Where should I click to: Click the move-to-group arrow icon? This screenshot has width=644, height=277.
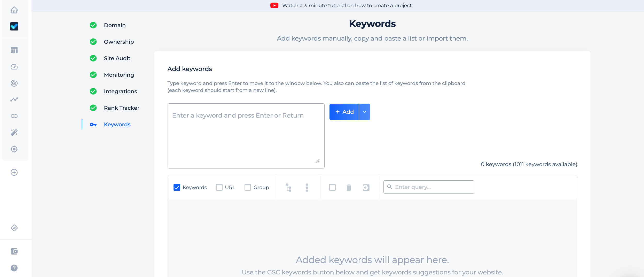[x=366, y=188]
